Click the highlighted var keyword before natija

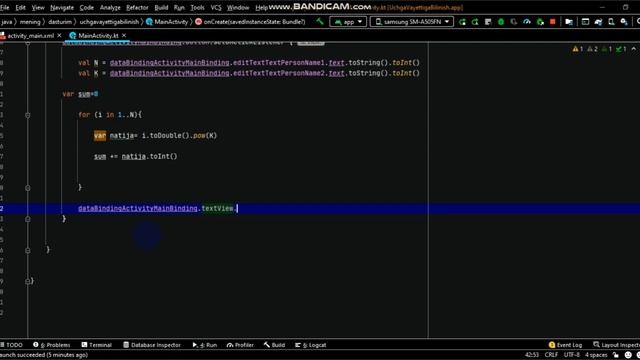[100, 136]
